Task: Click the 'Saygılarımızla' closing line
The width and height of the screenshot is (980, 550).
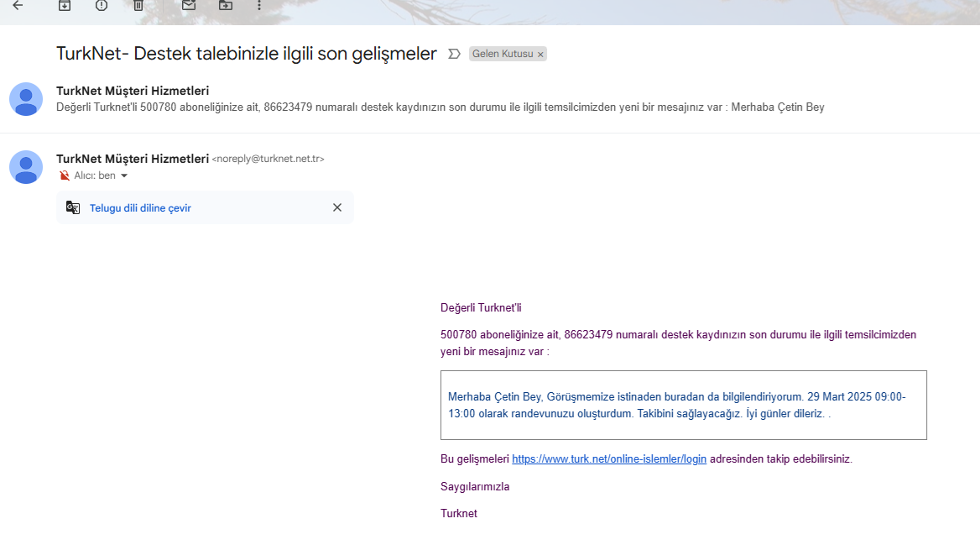Action: click(x=475, y=487)
